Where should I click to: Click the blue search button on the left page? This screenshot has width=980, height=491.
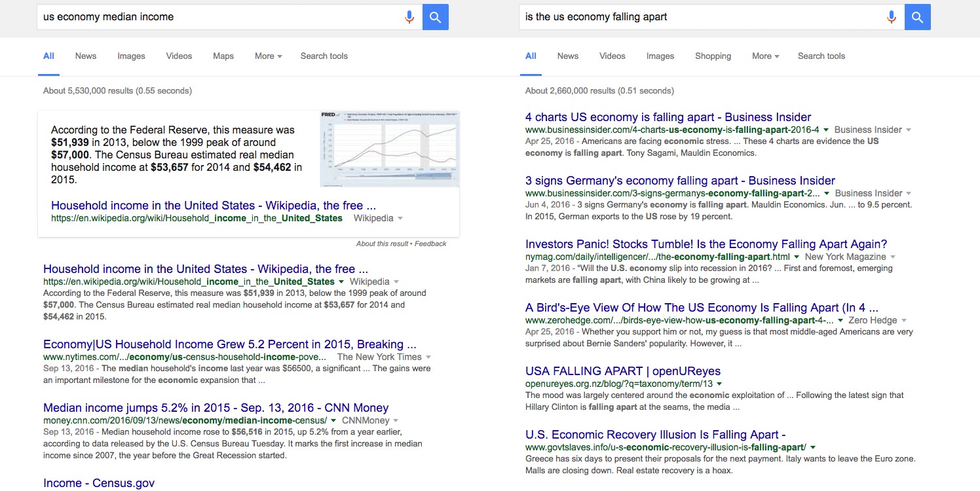tap(435, 17)
